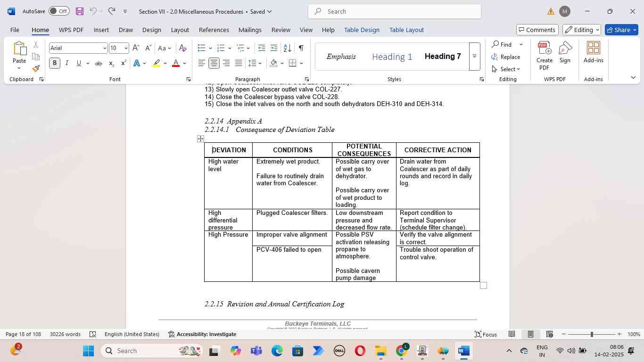The height and width of the screenshot is (362, 644).
Task: Click the Paste button
Action: pyautogui.click(x=19, y=56)
